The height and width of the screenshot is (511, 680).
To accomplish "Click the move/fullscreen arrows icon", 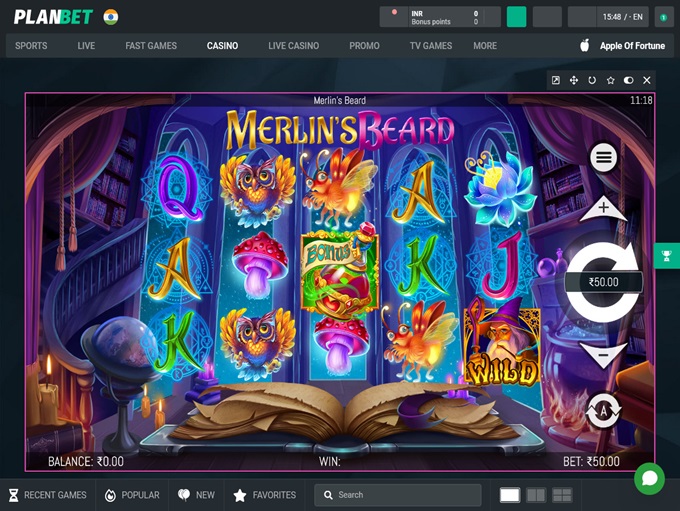I will pos(574,80).
